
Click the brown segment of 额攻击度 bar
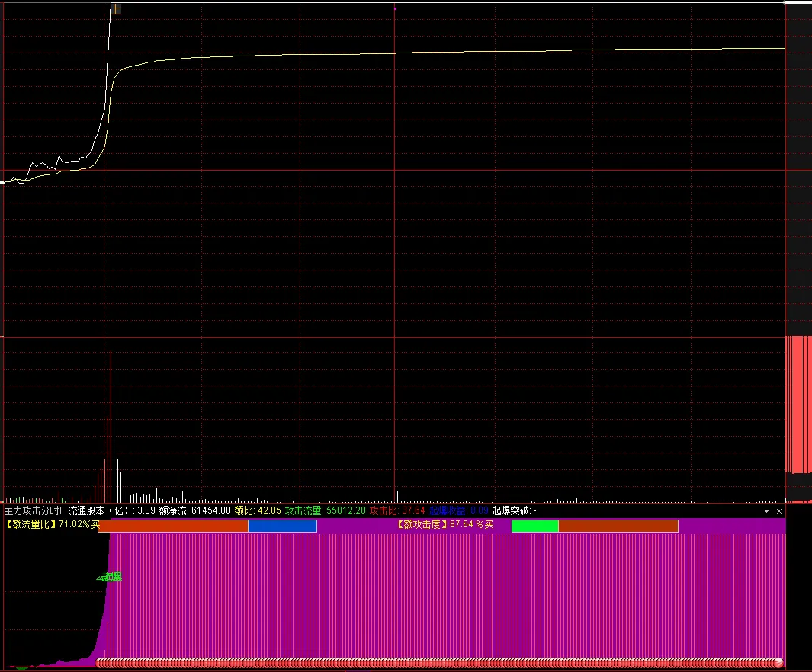(x=618, y=526)
